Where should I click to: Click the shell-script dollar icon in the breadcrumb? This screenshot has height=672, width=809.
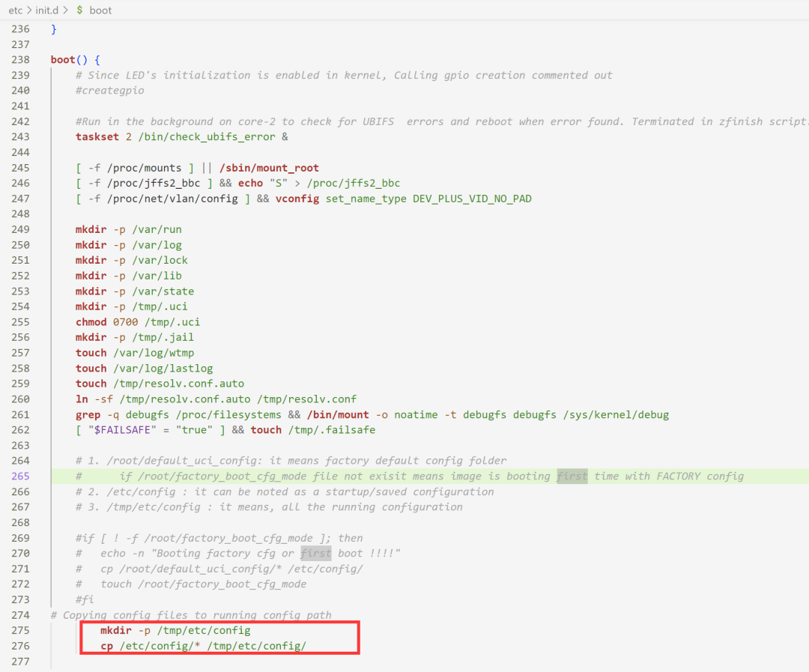(x=79, y=10)
